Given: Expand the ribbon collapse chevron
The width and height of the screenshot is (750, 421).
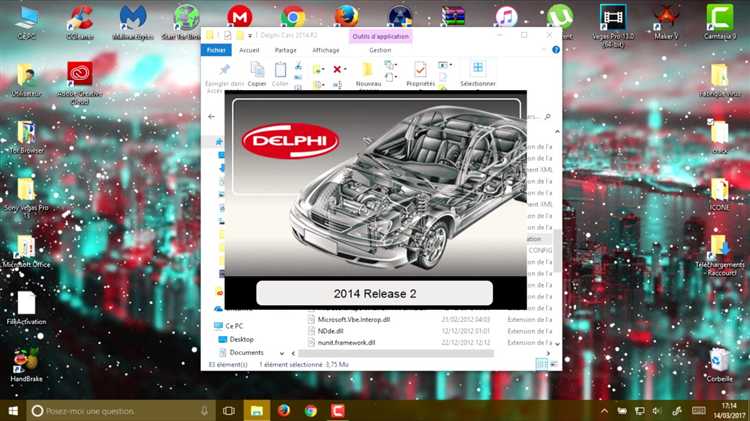Looking at the screenshot, I should pos(544,50).
